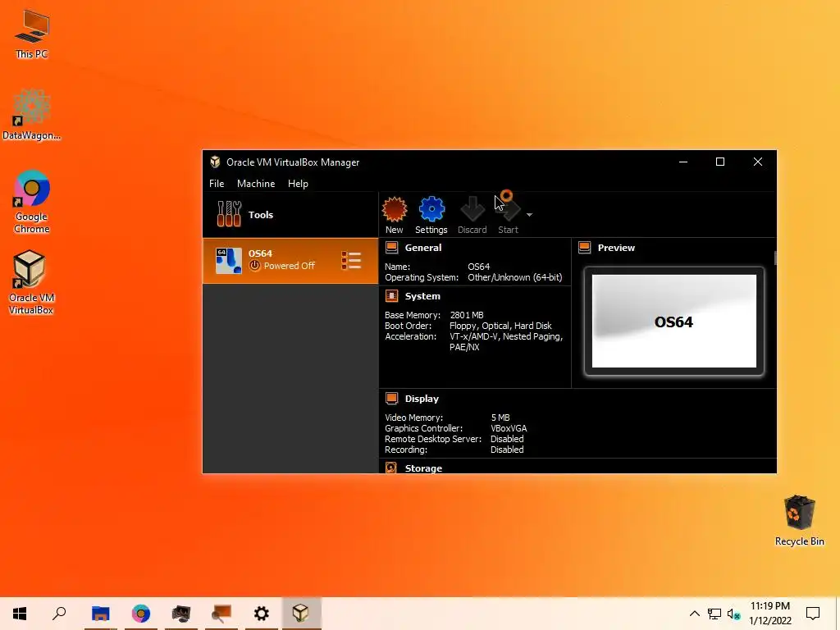Viewport: 840px width, 630px height.
Task: Click the network tray icon
Action: click(714, 614)
